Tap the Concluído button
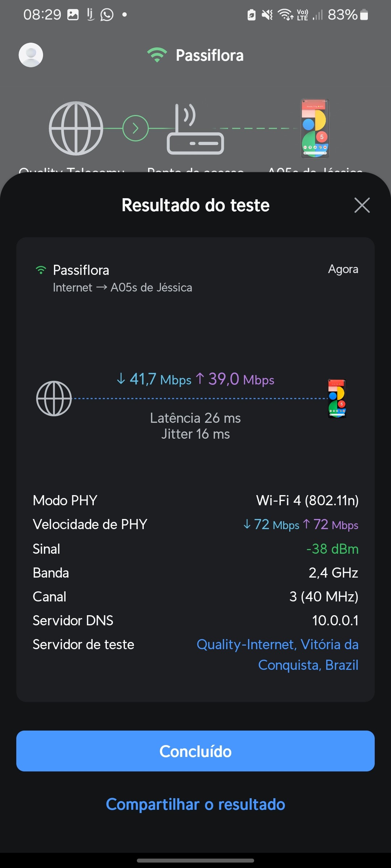This screenshot has width=391, height=868. (x=195, y=751)
